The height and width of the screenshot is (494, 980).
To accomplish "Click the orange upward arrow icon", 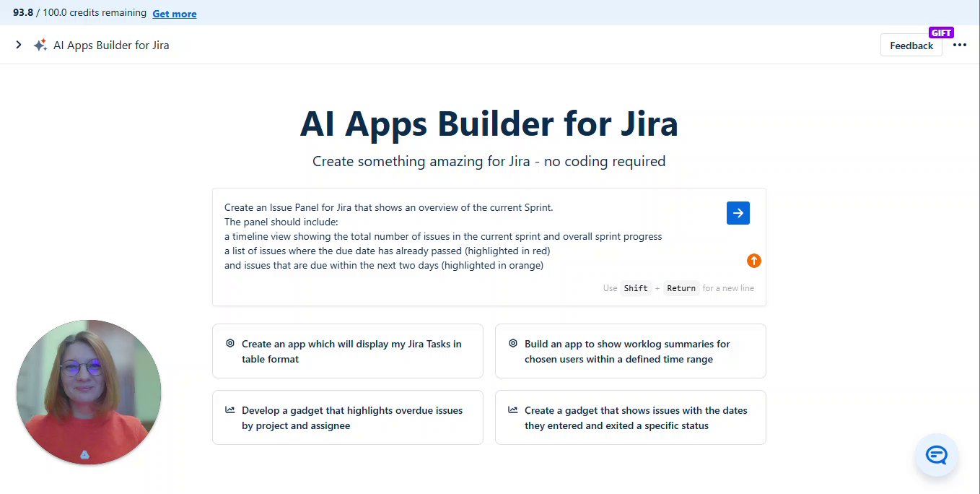I will pos(754,261).
